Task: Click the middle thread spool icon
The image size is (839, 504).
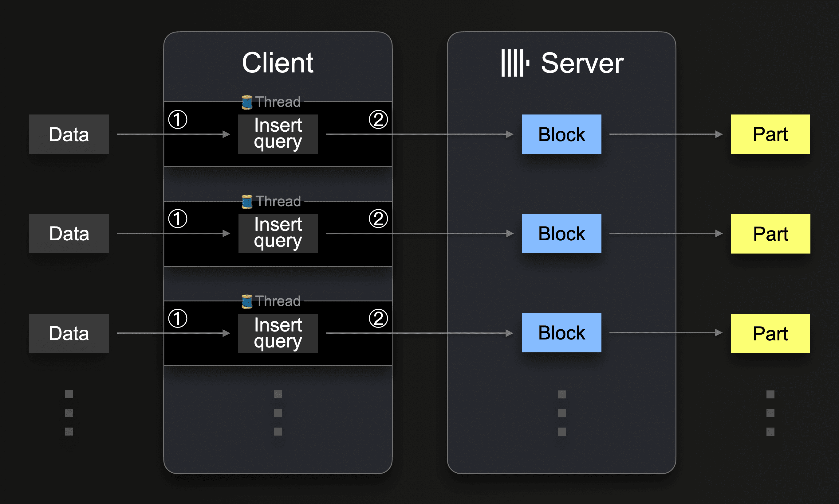Action: coord(247,201)
